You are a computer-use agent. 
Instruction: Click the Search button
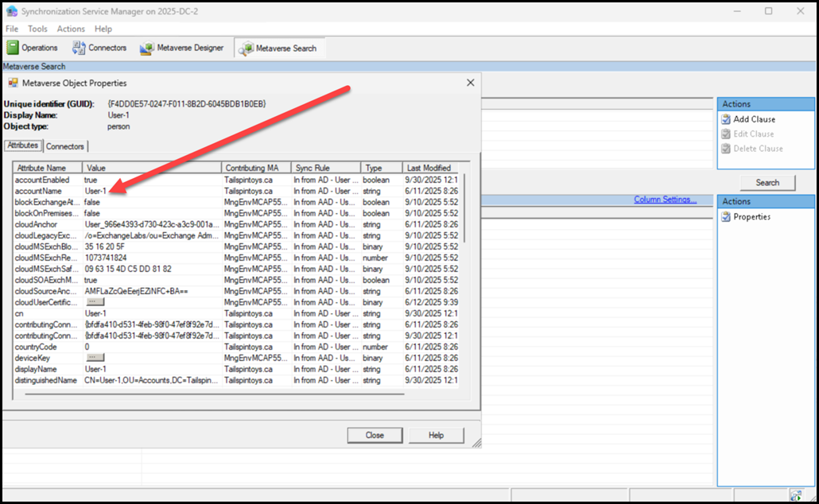[x=767, y=182]
